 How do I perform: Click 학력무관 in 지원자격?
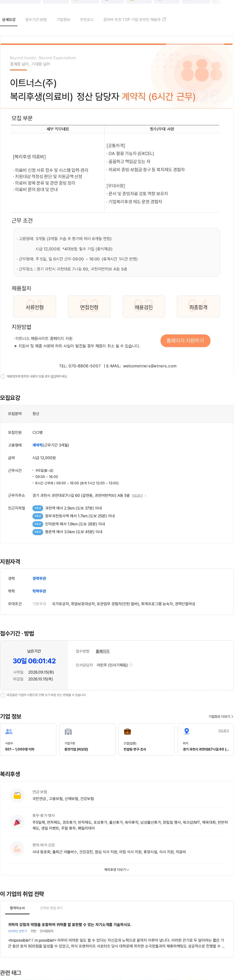pos(39,591)
